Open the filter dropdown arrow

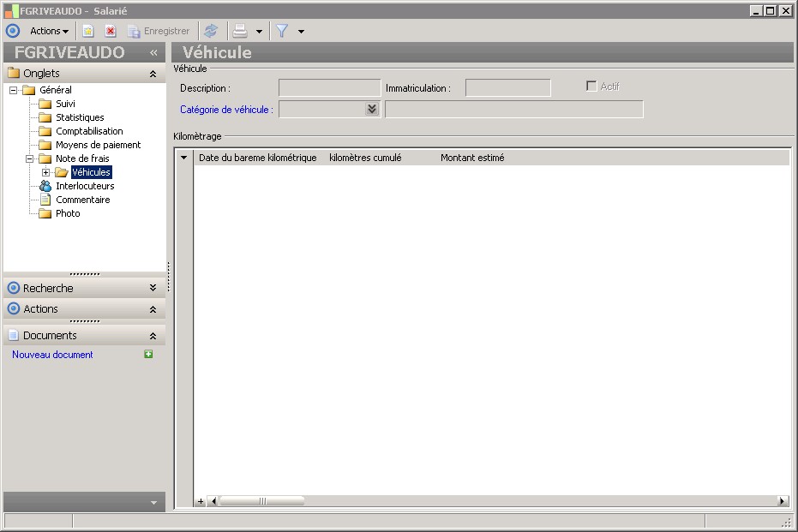pyautogui.click(x=302, y=32)
